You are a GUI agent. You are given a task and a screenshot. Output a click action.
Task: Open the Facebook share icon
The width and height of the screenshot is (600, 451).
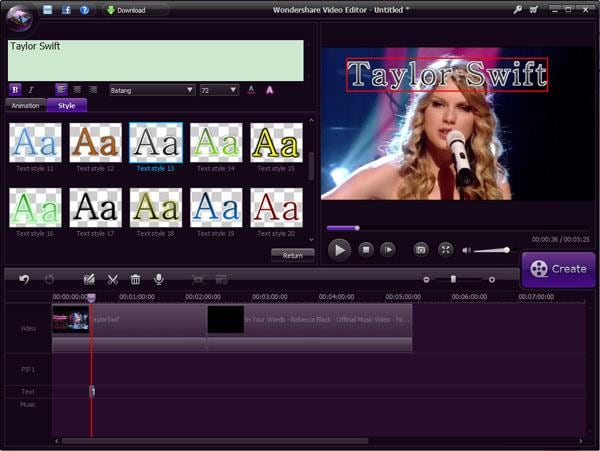coord(66,10)
